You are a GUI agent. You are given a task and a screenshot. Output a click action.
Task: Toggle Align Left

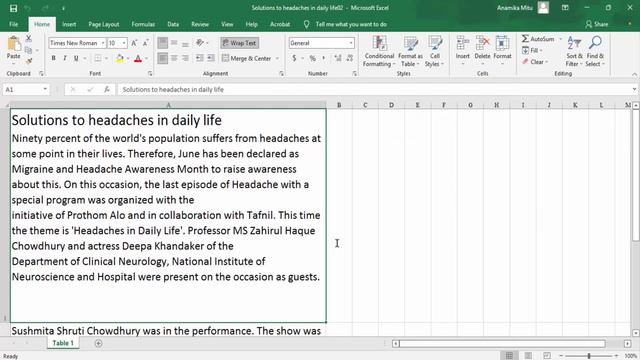point(162,58)
